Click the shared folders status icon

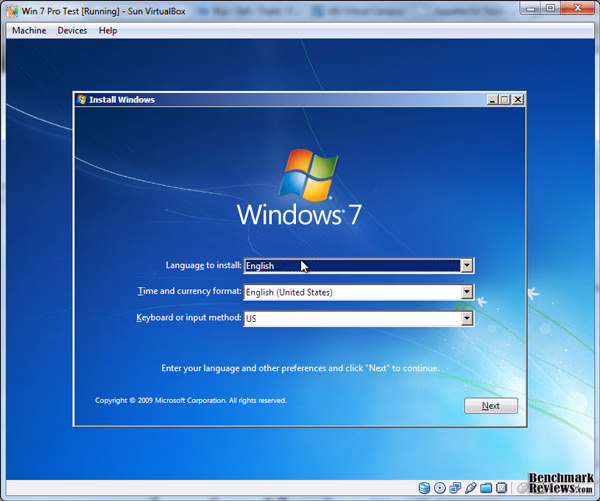(x=486, y=488)
